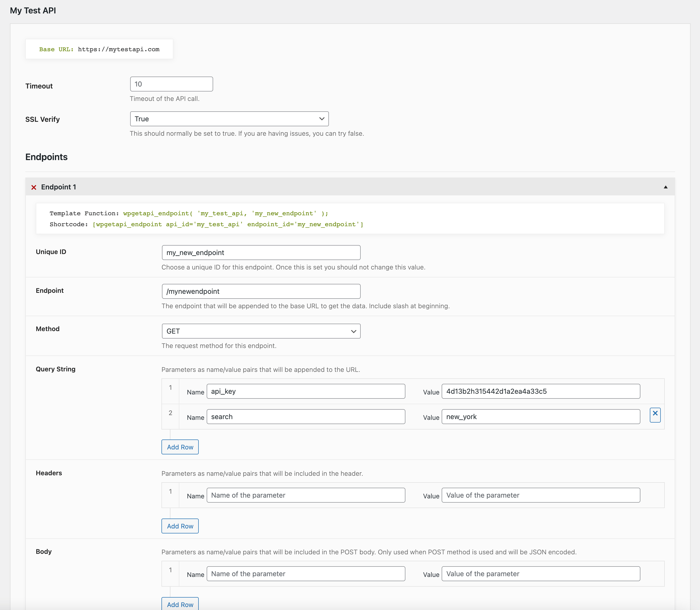Click the Body label
The image size is (700, 610).
click(x=43, y=552)
